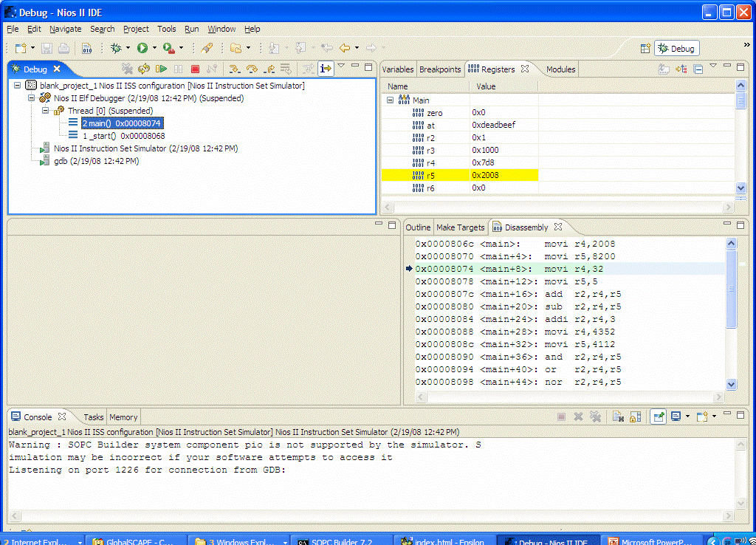Viewport: 756px width, 545px height.
Task: Terminate the debug session with the red Stop icon
Action: pyautogui.click(x=195, y=68)
